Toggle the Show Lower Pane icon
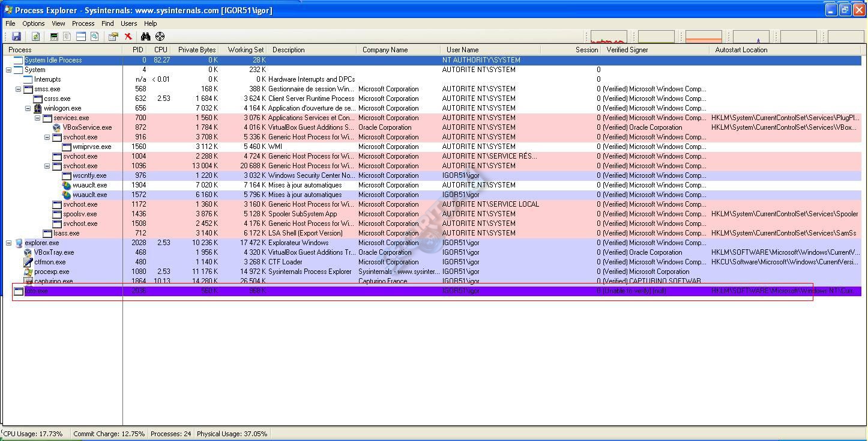The height and width of the screenshot is (441, 868). click(x=80, y=37)
